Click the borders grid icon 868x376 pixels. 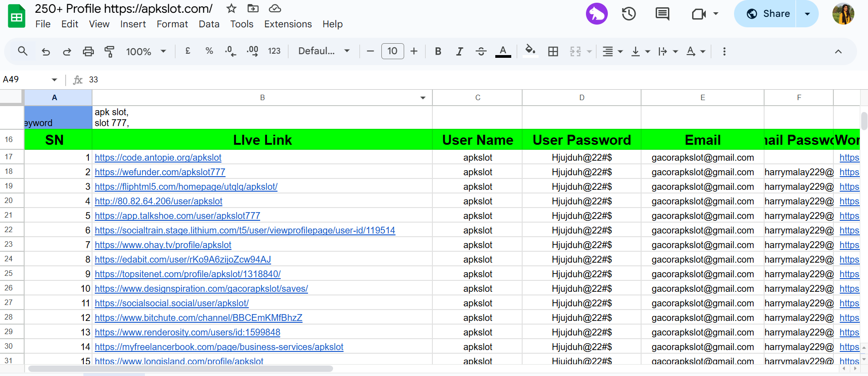pos(553,51)
